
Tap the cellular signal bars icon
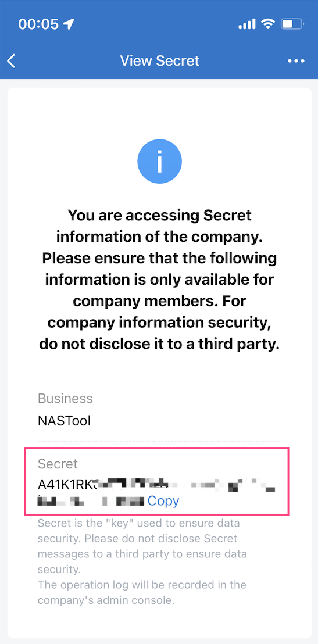click(247, 24)
